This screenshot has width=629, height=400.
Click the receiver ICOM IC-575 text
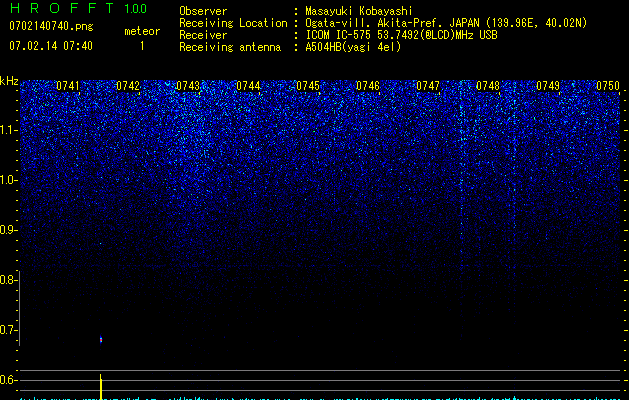(x=401, y=35)
